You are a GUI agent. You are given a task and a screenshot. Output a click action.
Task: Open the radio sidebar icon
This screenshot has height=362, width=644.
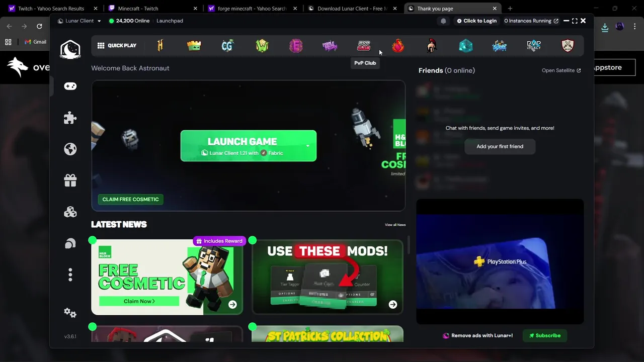pos(70,243)
